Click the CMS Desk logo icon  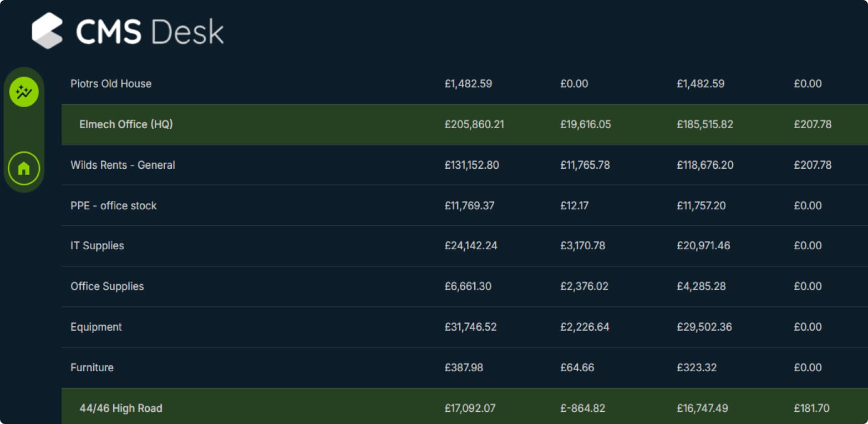coord(47,31)
